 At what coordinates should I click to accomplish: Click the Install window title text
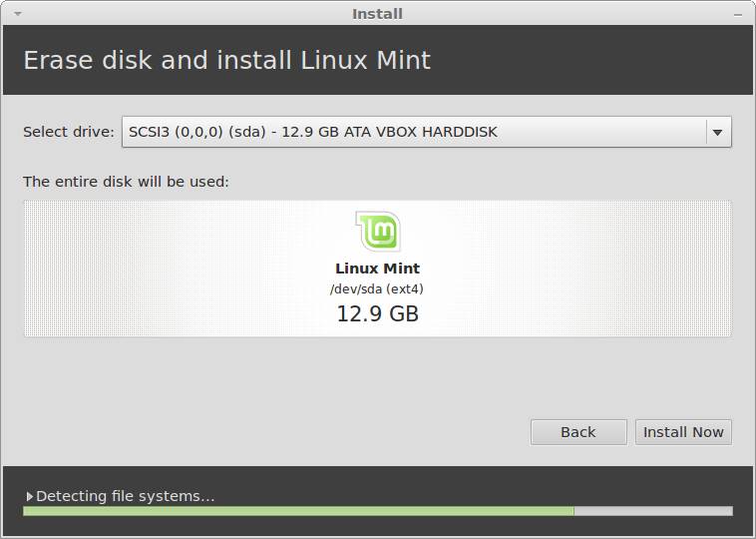pos(377,14)
